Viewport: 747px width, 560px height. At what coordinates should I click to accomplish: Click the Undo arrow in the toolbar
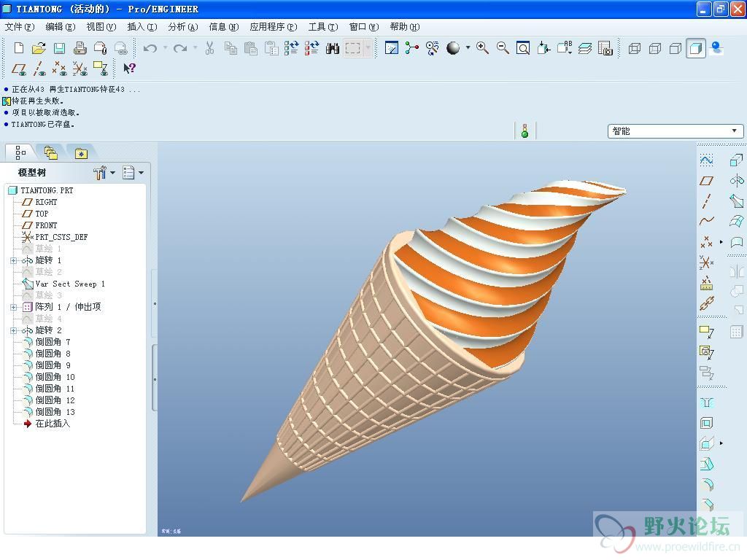150,48
